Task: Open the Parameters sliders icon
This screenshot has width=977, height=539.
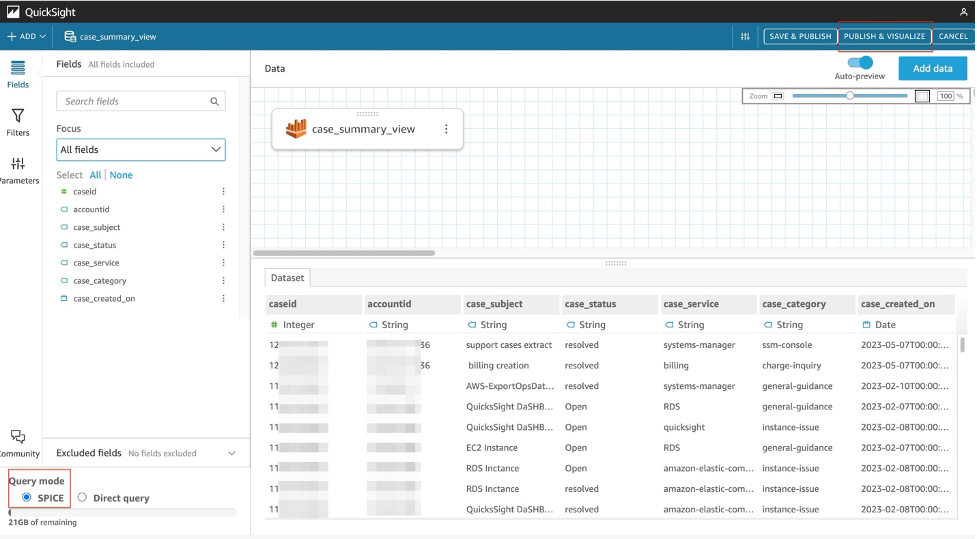Action: [x=18, y=164]
